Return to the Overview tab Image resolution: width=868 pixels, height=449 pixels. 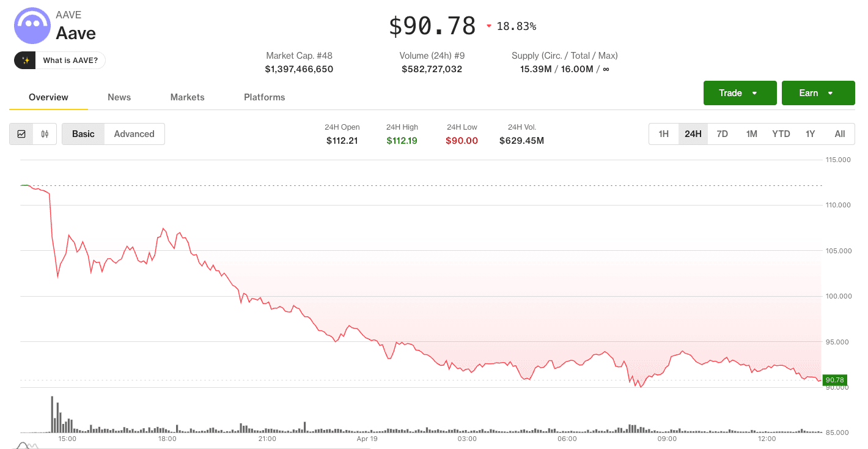pos(48,97)
